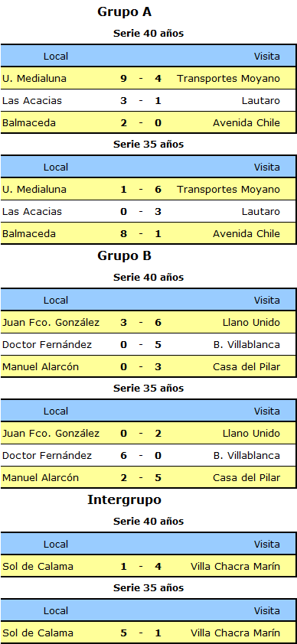
Task: Click Transportes Moyano in the Grupo A Serie 35 table
Action: (228, 190)
